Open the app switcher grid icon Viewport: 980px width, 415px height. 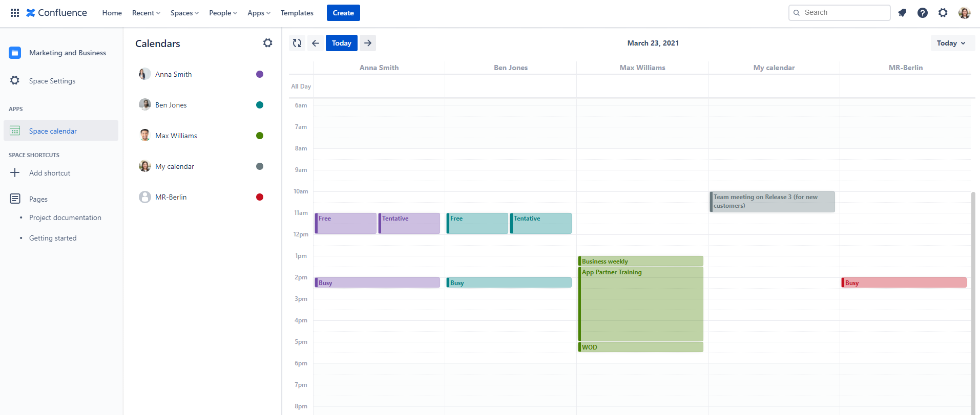pos(15,13)
